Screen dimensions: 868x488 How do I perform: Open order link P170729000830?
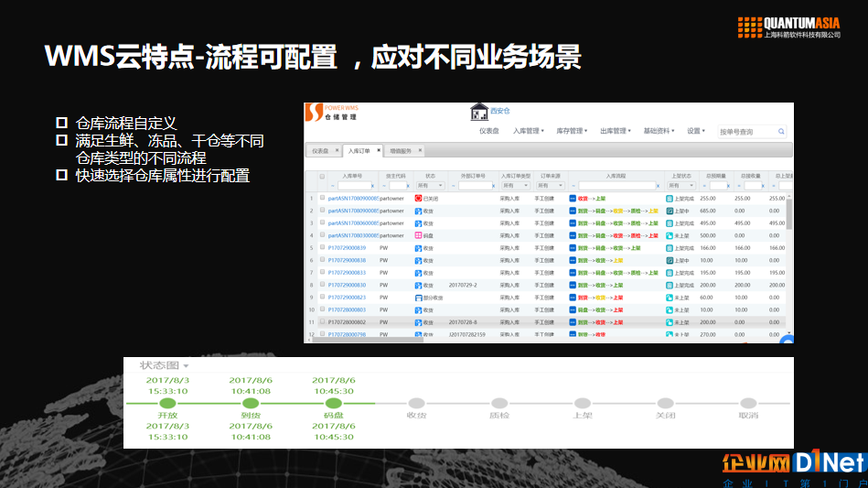(347, 286)
